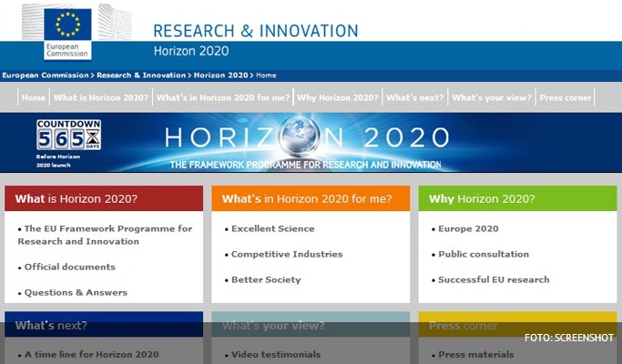Screen dimensions: 622x364
Task: Open 'What is Horizon 2020?' navigation item
Action: click(100, 97)
